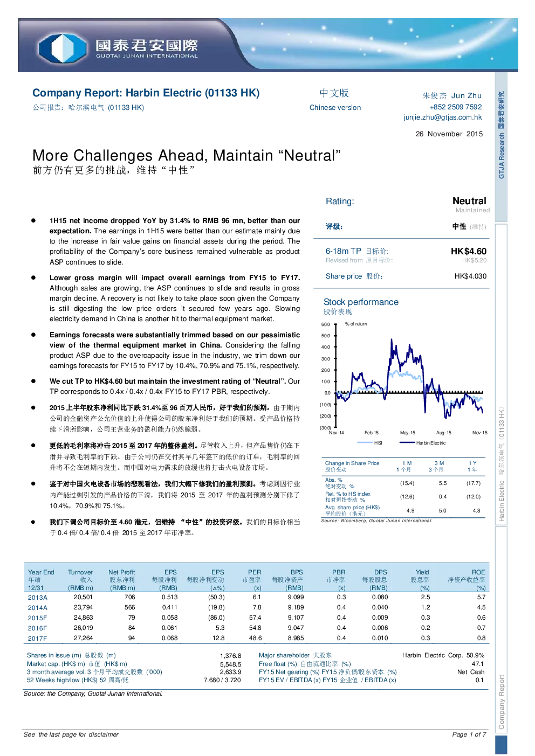The image size is (535, 756).
Task: Click the 'Shares in issue (m)' label
Action: pyautogui.click(x=54, y=655)
